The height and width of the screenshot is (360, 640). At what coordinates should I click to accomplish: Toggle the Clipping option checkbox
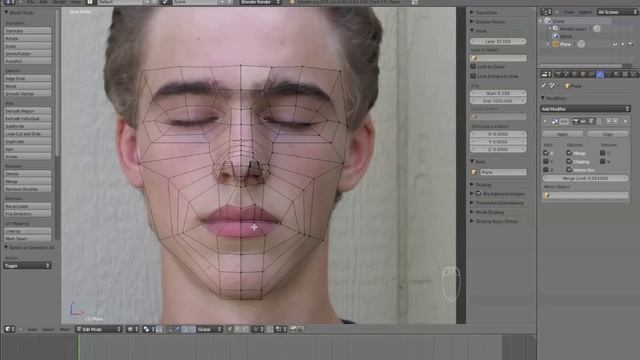pos(569,161)
